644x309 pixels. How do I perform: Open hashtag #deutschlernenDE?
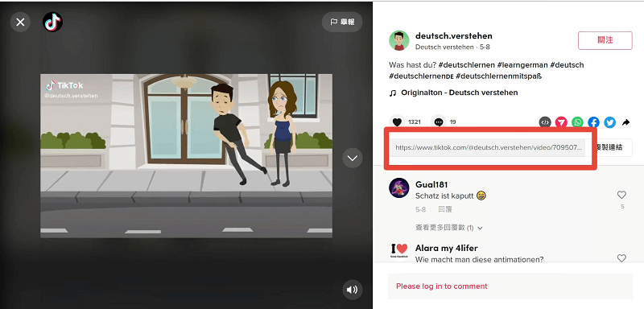tap(421, 76)
